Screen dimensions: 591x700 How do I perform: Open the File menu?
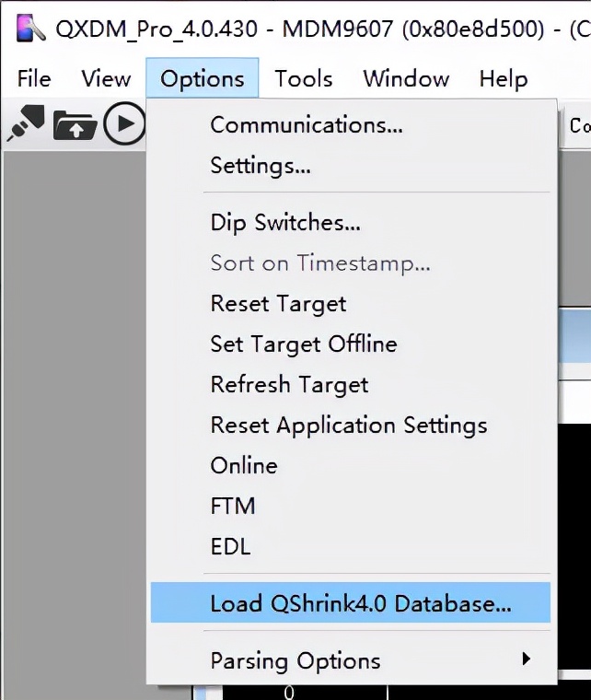click(x=34, y=79)
